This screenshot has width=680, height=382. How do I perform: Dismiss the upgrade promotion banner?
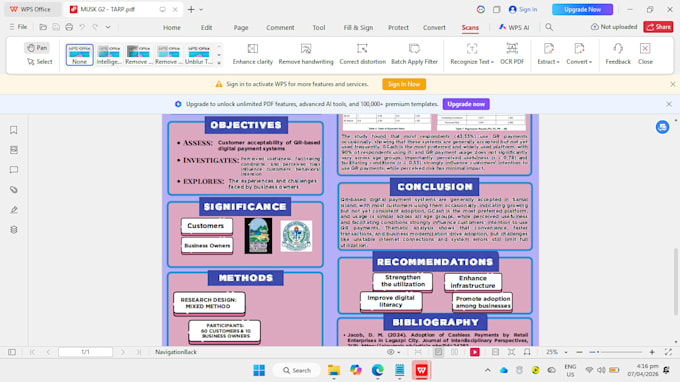[x=669, y=104]
